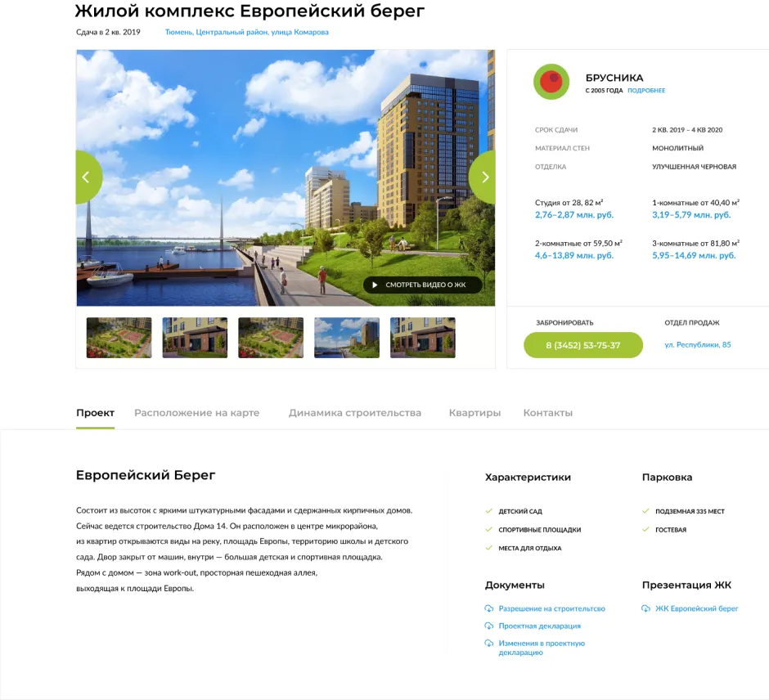The width and height of the screenshot is (769, 700).
Task: Open the Подробнее link next to С 2005 года
Action: (x=646, y=91)
